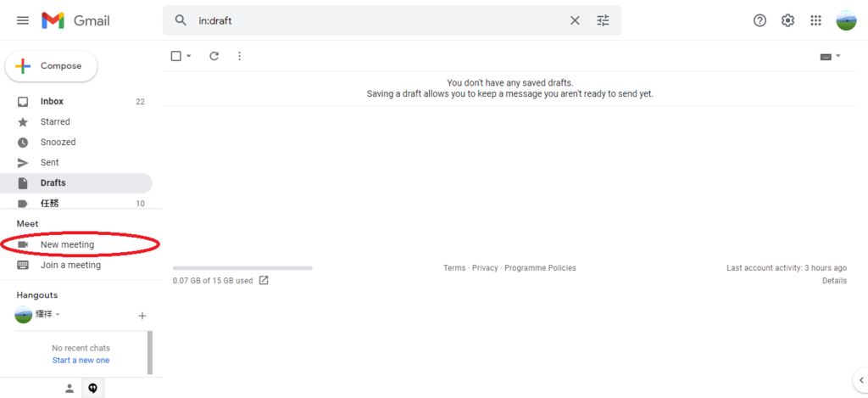Open the Google apps grid icon
This screenshot has width=868, height=398.
[815, 20]
